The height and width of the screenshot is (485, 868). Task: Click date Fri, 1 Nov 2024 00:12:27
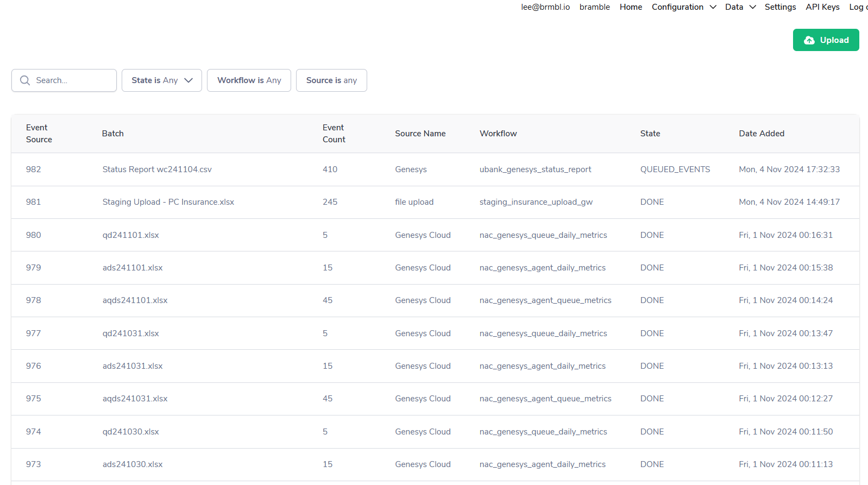click(x=785, y=399)
